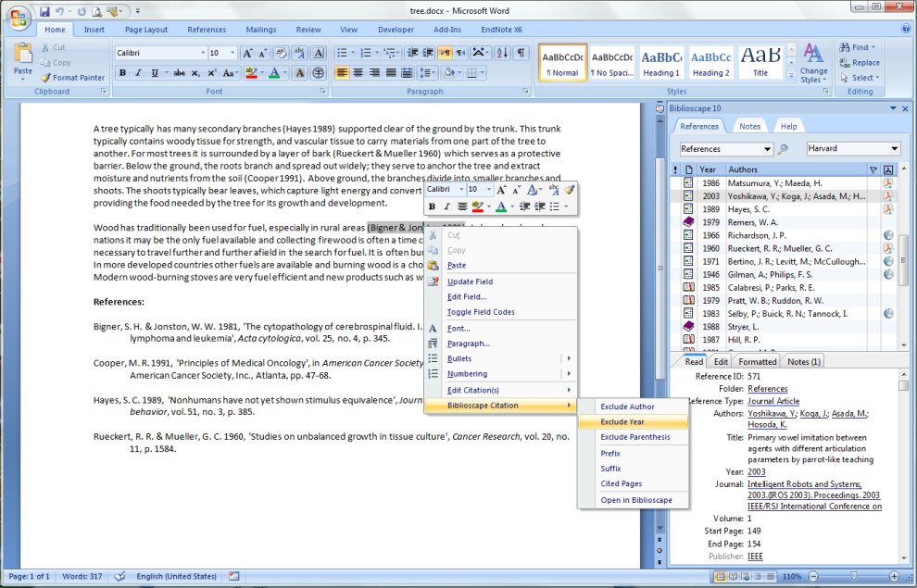Toggle Underline in the ribbon
Viewport: 917px width, 588px height.
pos(155,73)
